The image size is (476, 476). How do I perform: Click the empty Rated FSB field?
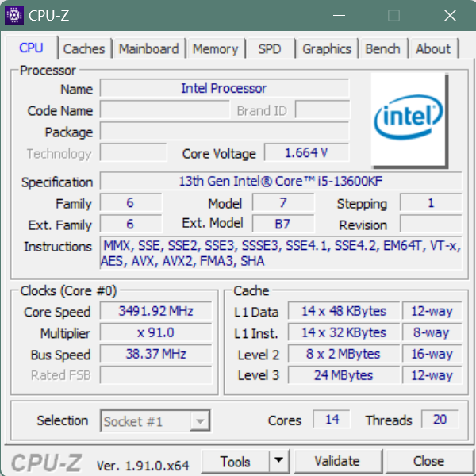coord(155,375)
